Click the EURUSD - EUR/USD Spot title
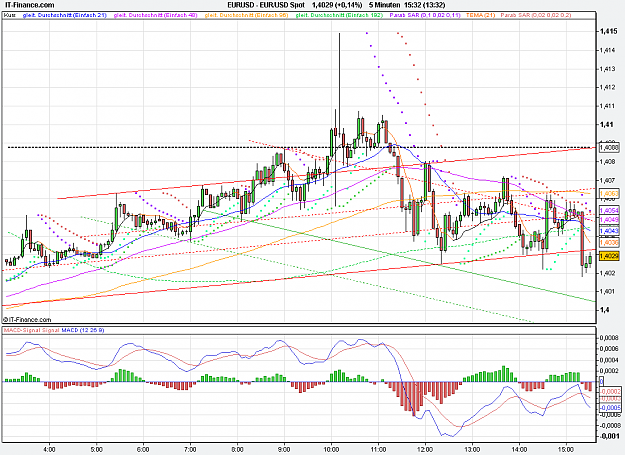 tap(266, 5)
